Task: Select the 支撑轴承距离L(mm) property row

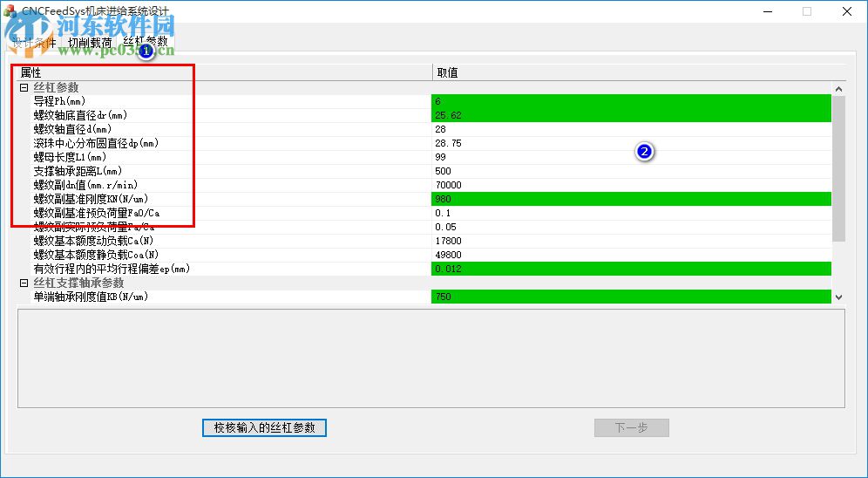Action: (232, 171)
